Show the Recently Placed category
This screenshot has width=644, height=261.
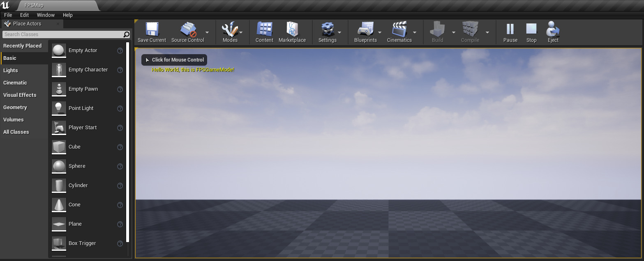click(24, 46)
